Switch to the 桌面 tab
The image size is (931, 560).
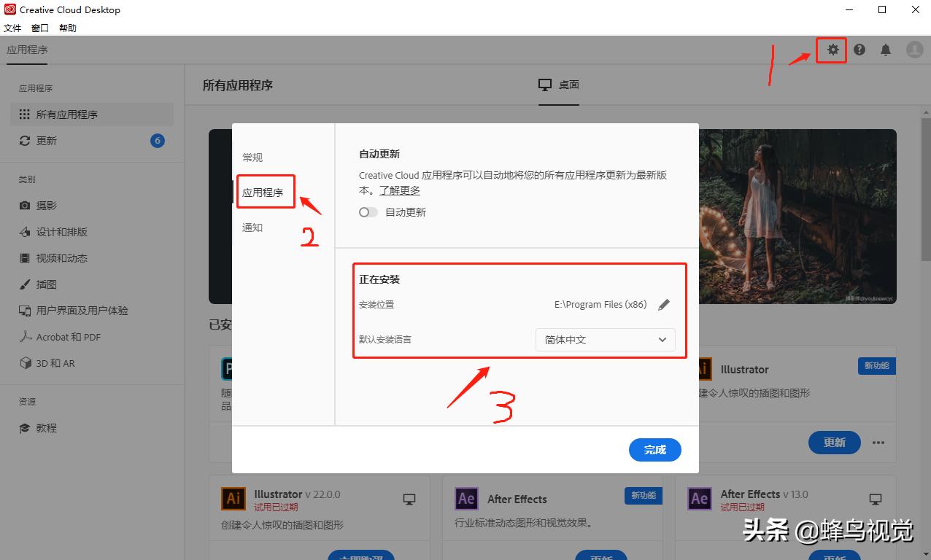(x=558, y=85)
